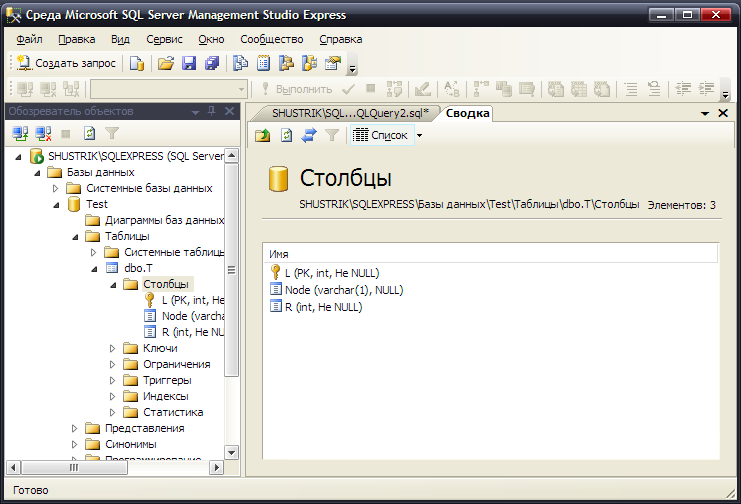Open the Сервис menu
The image size is (741, 504).
164,39
